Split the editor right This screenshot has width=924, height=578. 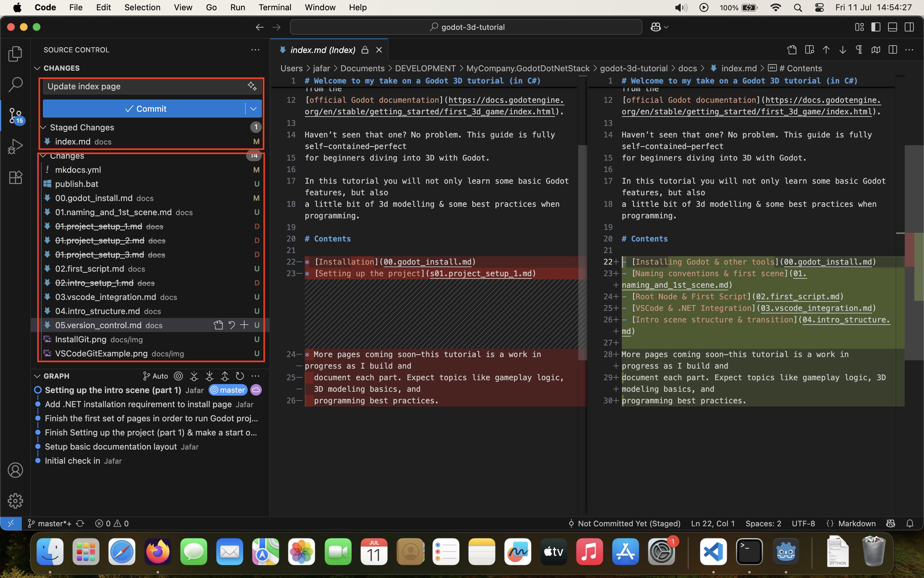[893, 50]
